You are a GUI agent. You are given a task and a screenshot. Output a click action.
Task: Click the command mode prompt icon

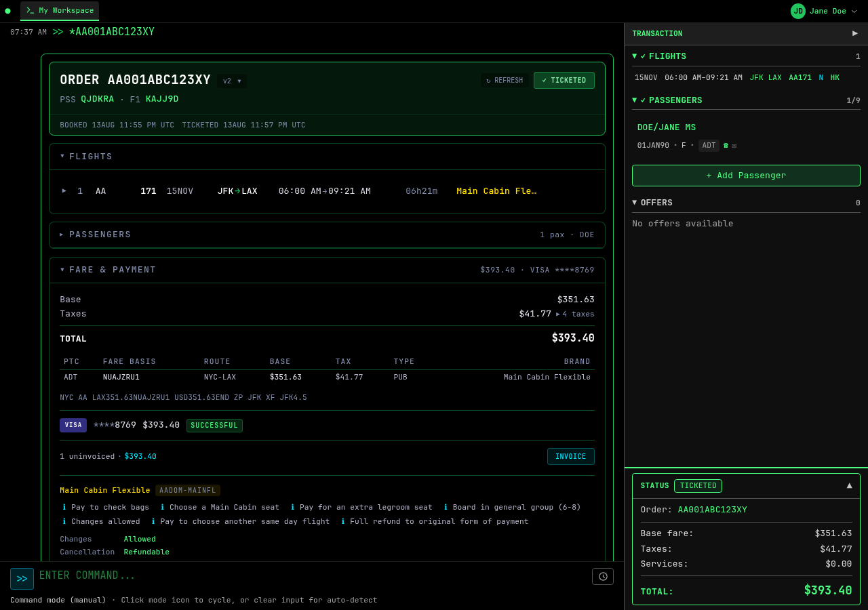(x=22, y=579)
